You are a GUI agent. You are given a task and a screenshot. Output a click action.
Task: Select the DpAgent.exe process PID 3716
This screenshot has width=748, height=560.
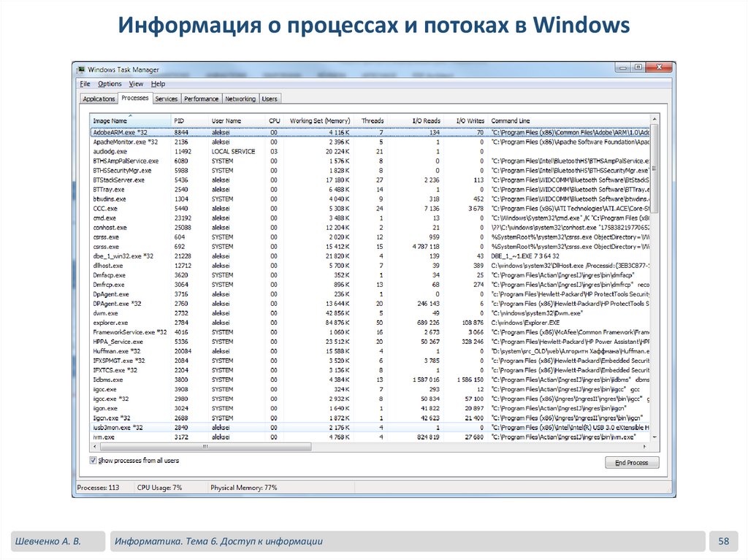tap(370, 294)
